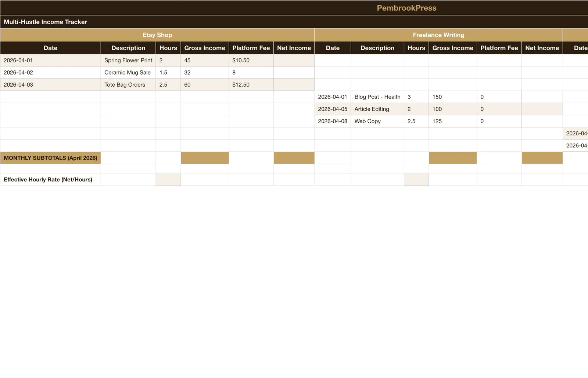588x378 pixels.
Task: Select the Web Copy platform fee 0
Action: pos(499,121)
